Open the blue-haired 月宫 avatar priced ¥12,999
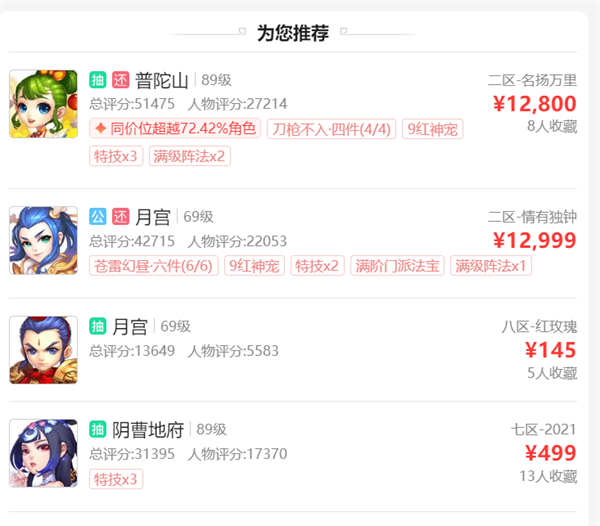 point(43,241)
